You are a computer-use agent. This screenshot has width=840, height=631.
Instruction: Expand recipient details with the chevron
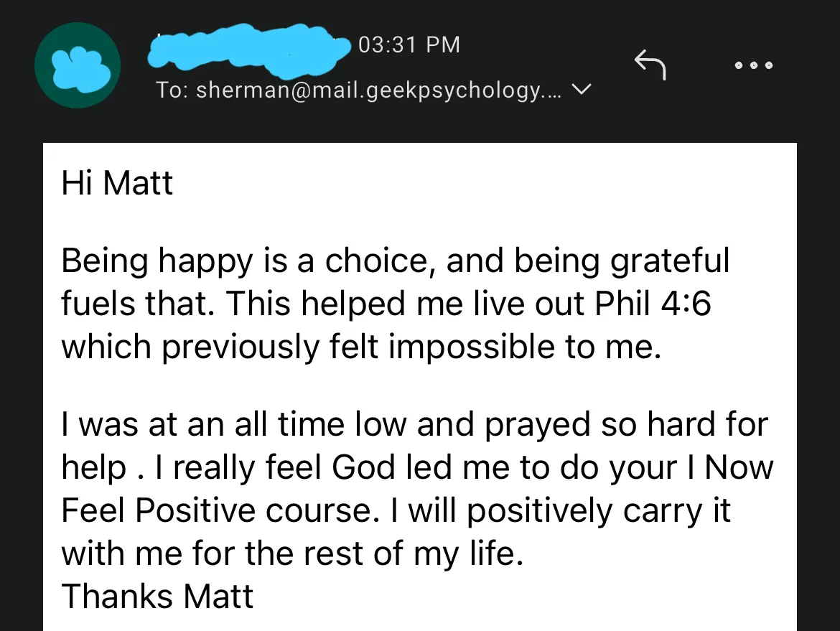coord(582,90)
